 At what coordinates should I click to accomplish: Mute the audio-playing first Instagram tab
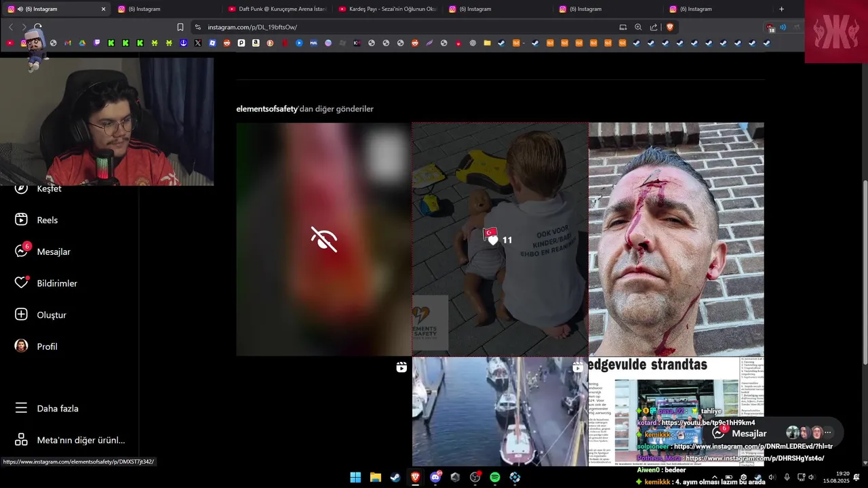20,9
